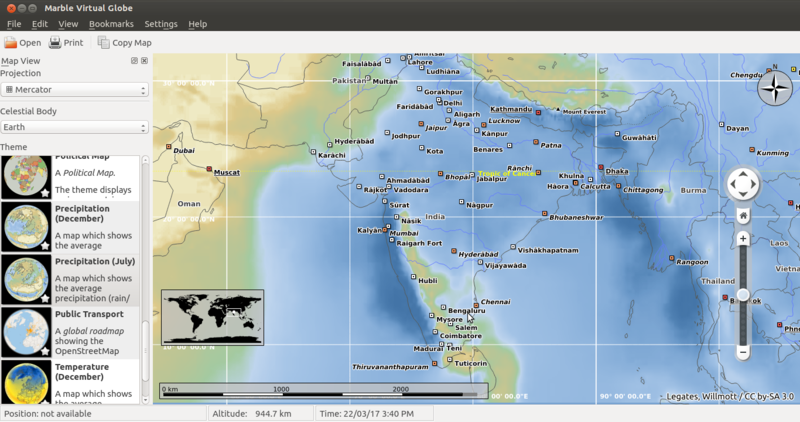Click the Thiruvananthapuram city marker

coord(434,364)
